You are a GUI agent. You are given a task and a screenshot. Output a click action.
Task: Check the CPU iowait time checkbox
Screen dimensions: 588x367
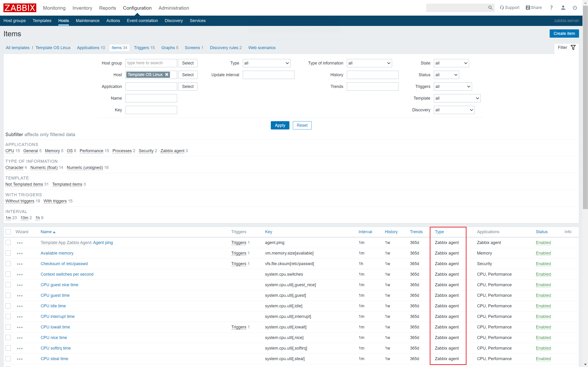[8, 327]
